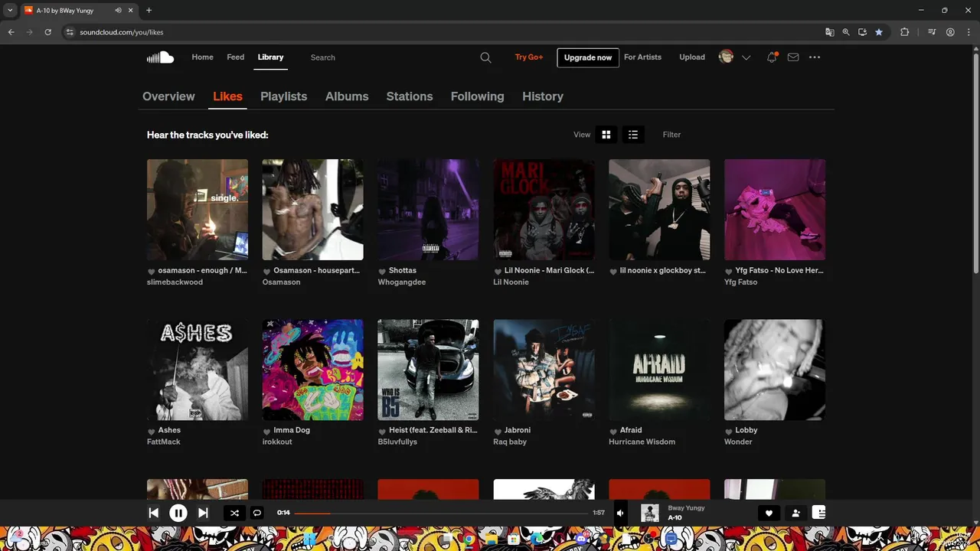Go to Home in the navigation
Viewport: 980px width, 551px height.
(202, 57)
